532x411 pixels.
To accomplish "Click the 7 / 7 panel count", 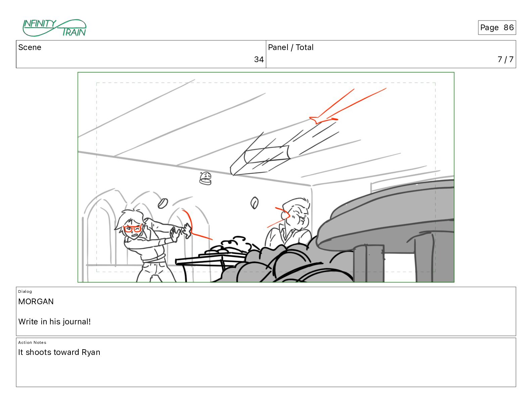I will [505, 59].
